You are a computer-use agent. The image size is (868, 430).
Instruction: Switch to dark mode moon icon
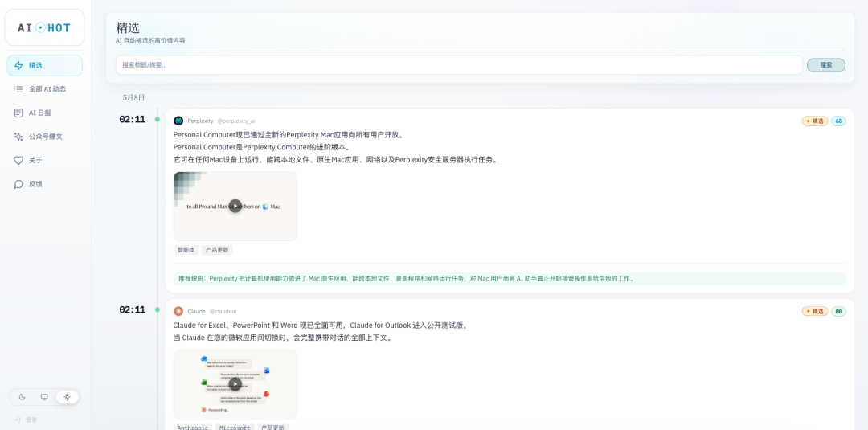click(x=23, y=397)
